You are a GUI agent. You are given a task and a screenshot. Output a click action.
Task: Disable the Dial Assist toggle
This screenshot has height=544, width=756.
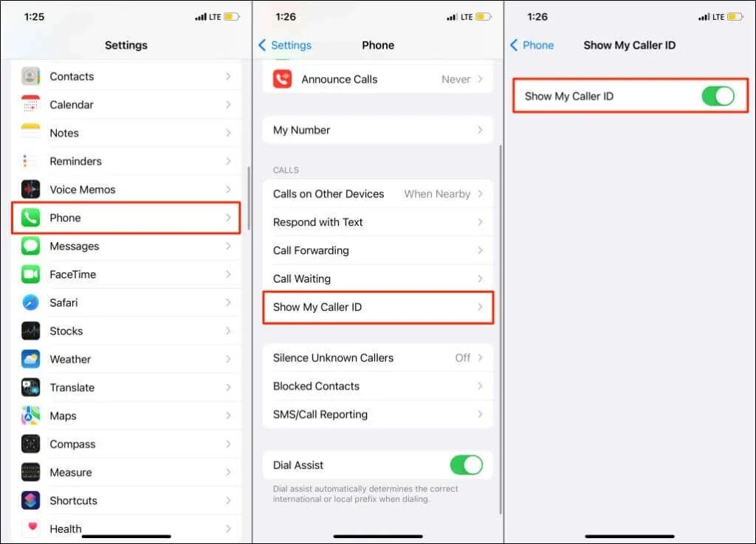(467, 465)
